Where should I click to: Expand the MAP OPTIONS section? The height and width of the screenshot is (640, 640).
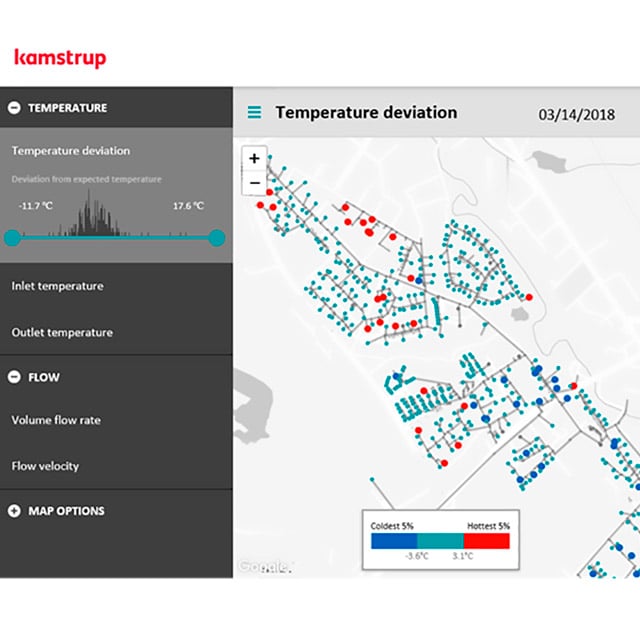click(x=16, y=511)
